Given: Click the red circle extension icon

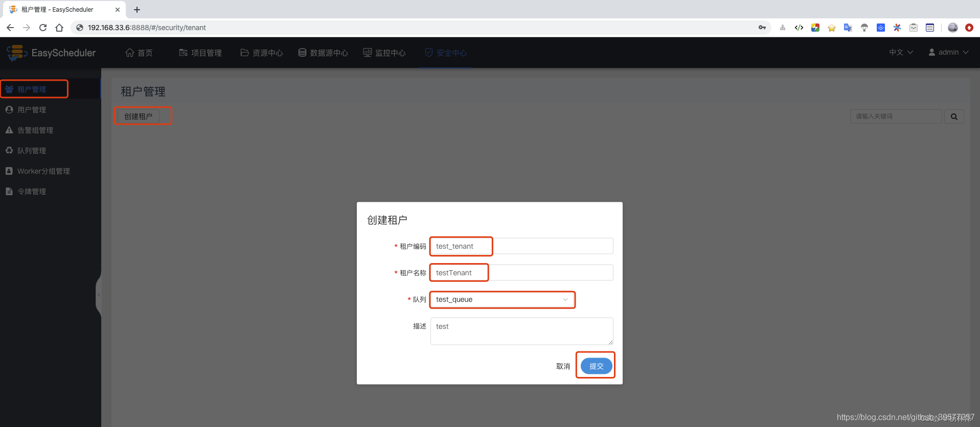Looking at the screenshot, I should point(969,28).
